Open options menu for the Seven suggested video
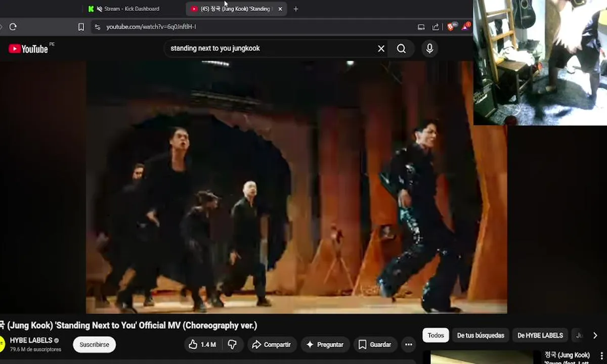 point(600,357)
